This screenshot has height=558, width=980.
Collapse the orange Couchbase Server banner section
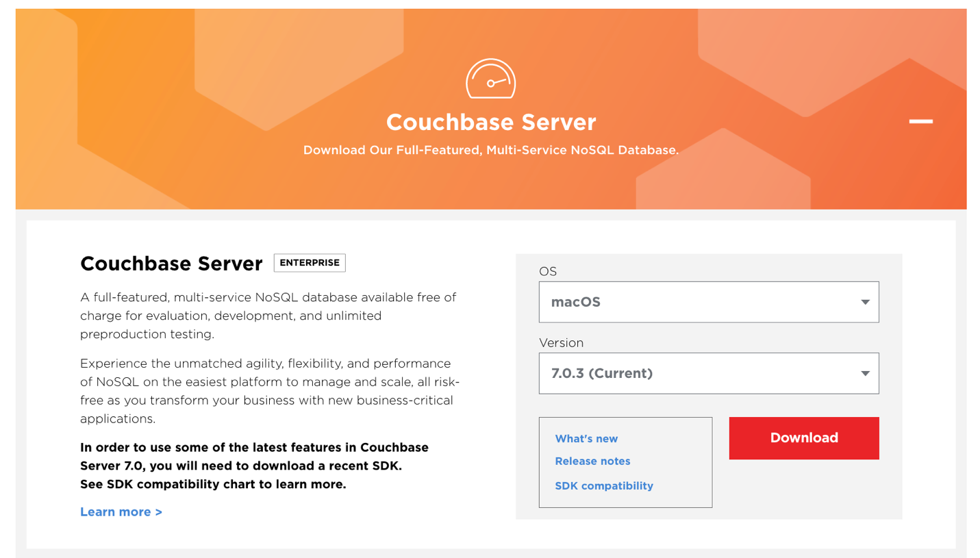(x=920, y=121)
